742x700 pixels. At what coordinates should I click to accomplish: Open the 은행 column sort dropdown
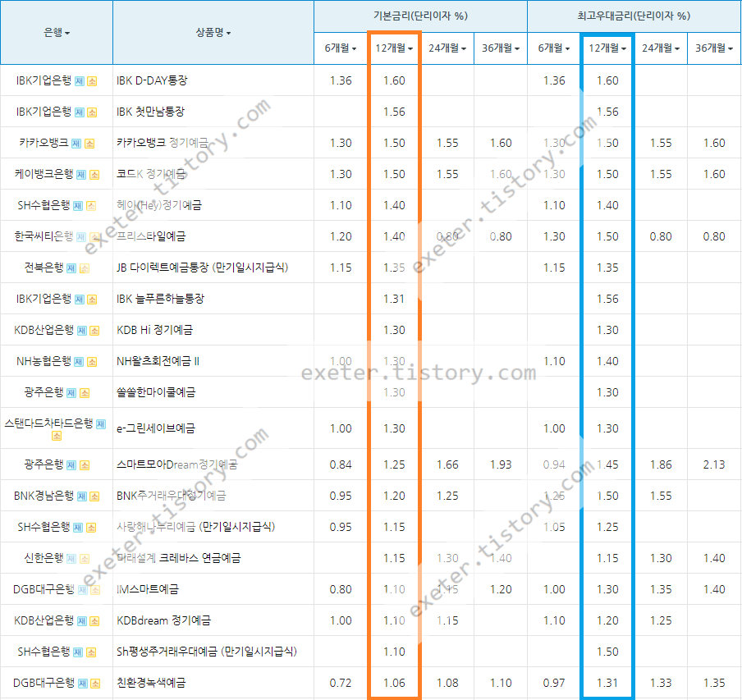click(57, 33)
